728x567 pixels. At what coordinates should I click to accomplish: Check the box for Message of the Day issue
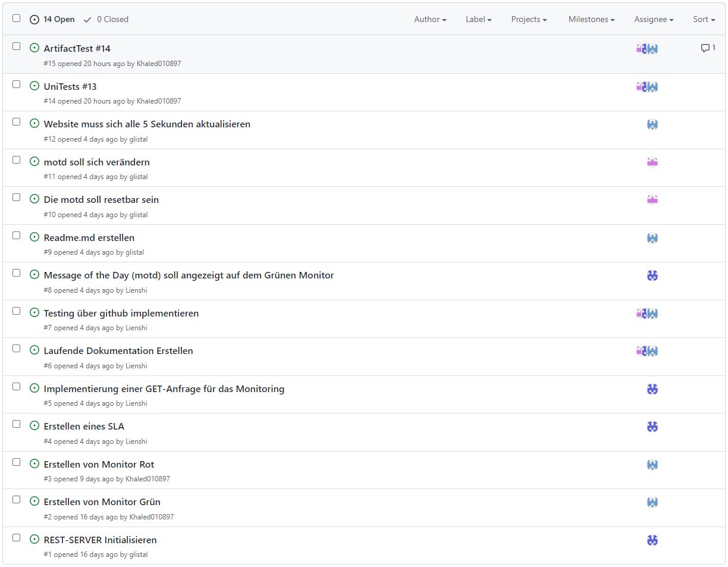(17, 272)
